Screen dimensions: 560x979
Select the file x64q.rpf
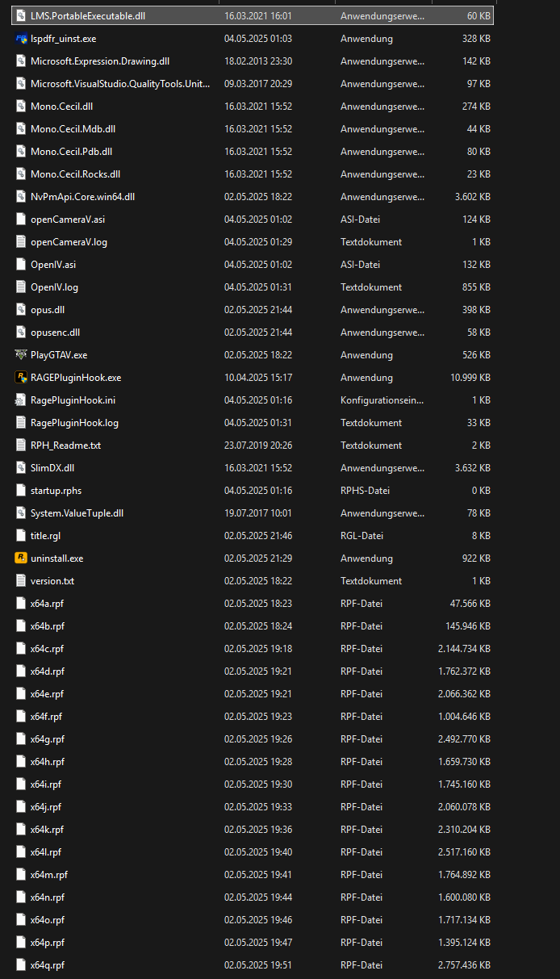[x=48, y=965]
